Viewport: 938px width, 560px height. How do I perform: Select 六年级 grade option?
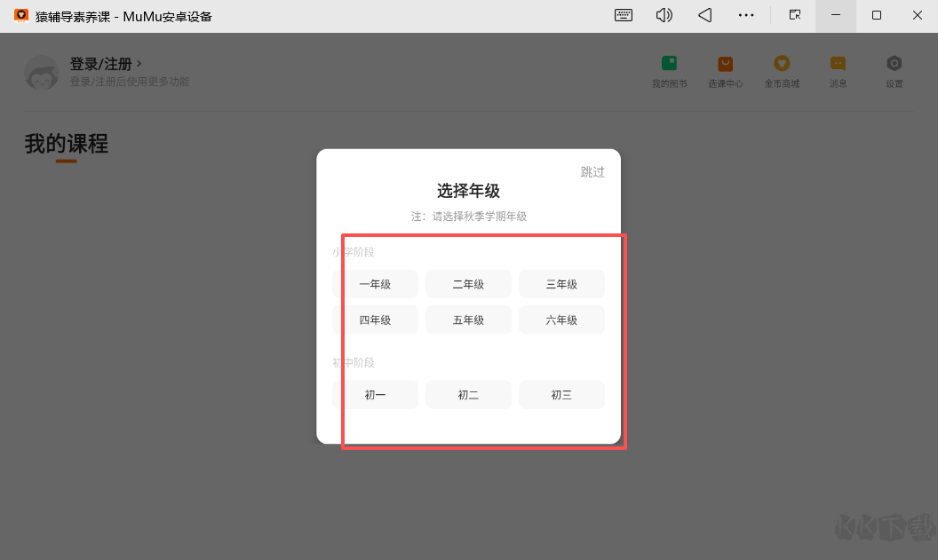click(561, 319)
